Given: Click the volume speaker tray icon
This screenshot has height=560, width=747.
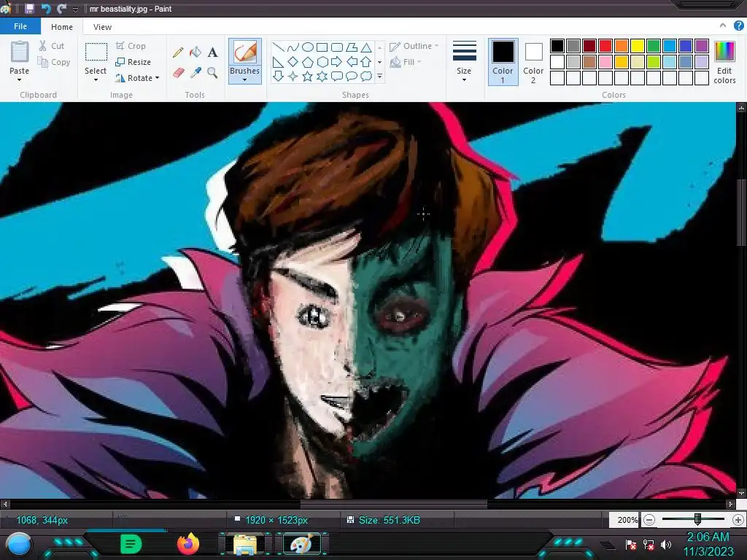Looking at the screenshot, I should pos(666,544).
